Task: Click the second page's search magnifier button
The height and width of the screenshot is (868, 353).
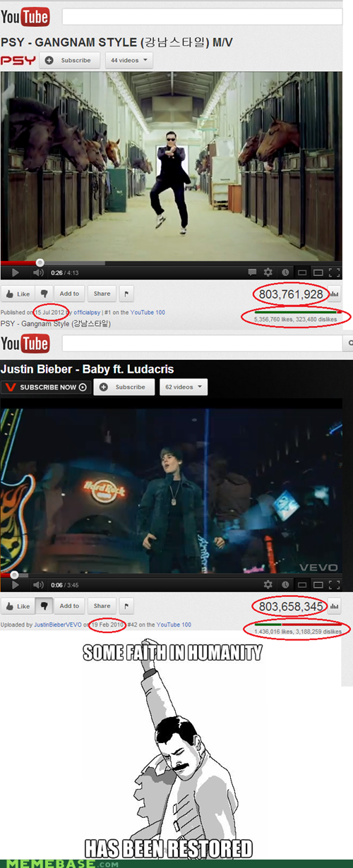Action: coord(348,344)
